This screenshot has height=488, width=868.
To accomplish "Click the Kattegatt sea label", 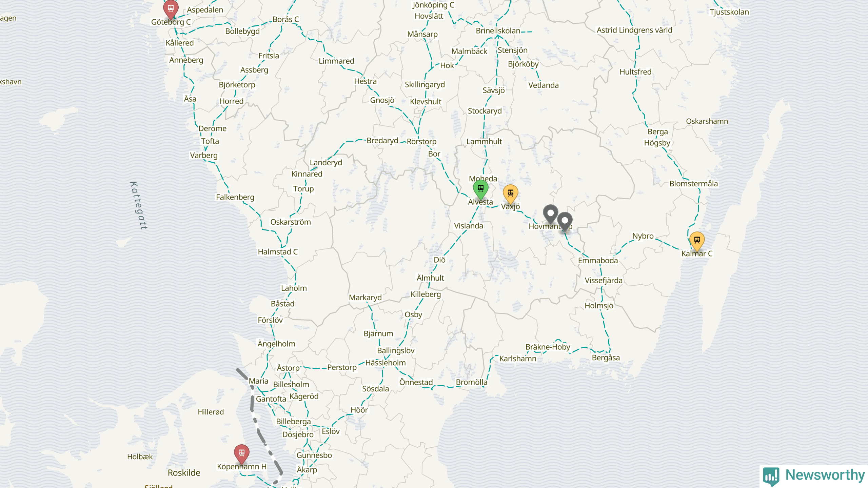I will point(139,206).
